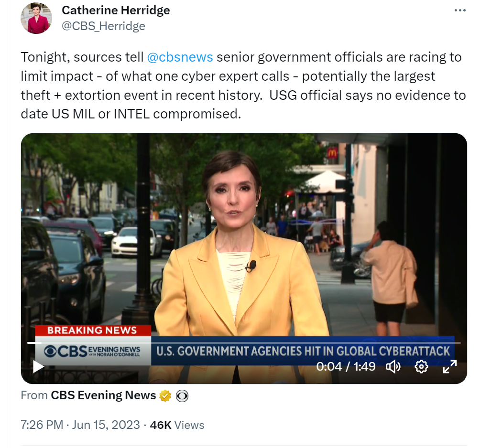Click the CBS Evening News source link
480x448 pixels.
point(103,395)
